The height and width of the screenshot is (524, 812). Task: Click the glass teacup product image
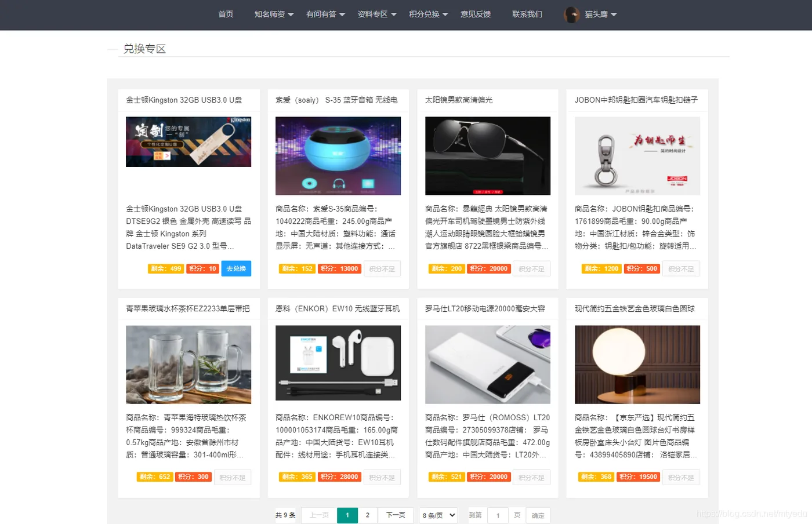click(x=188, y=365)
